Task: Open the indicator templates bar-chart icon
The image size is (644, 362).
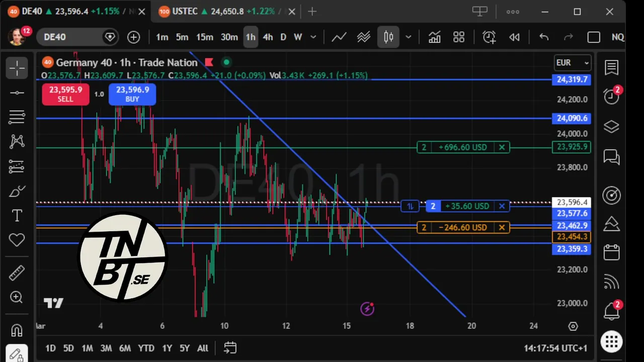Action: click(x=434, y=37)
